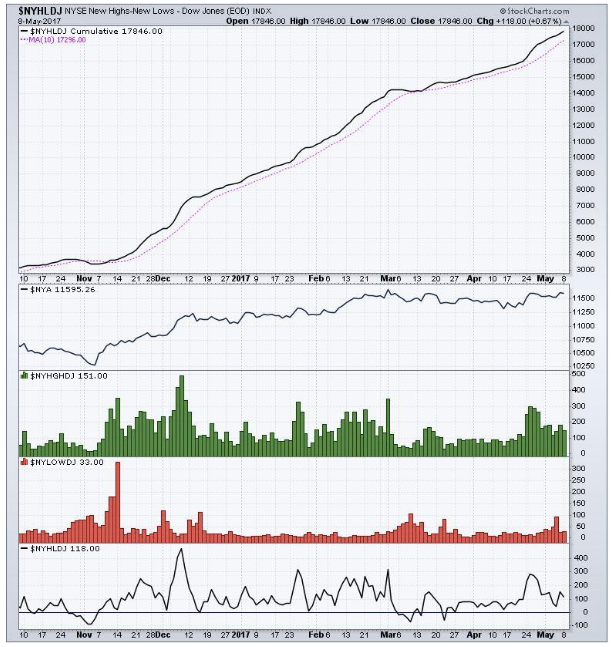Click the '14000' axis value on cumulative chart

pyautogui.click(x=583, y=93)
